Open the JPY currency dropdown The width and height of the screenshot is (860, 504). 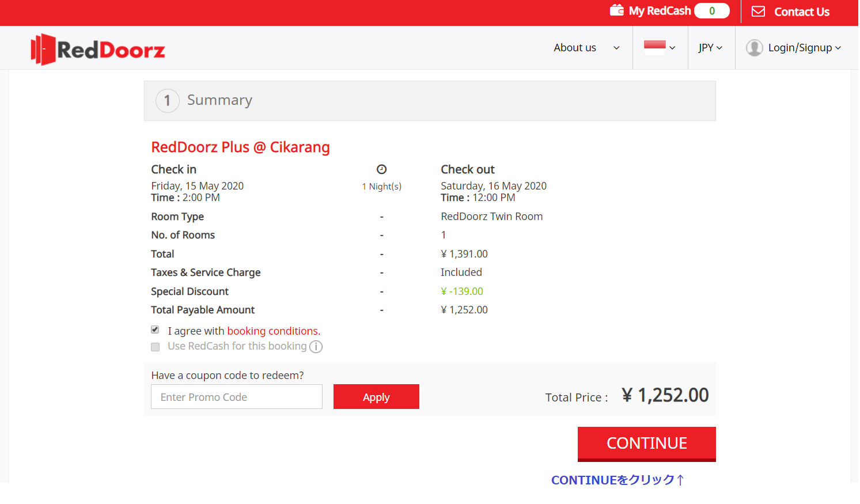710,48
